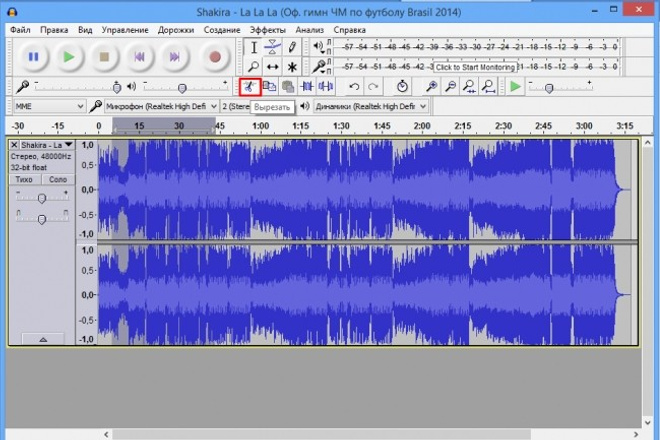The image size is (660, 440).
Task: Click the 1:00 mark on the timeline
Action: (260, 126)
